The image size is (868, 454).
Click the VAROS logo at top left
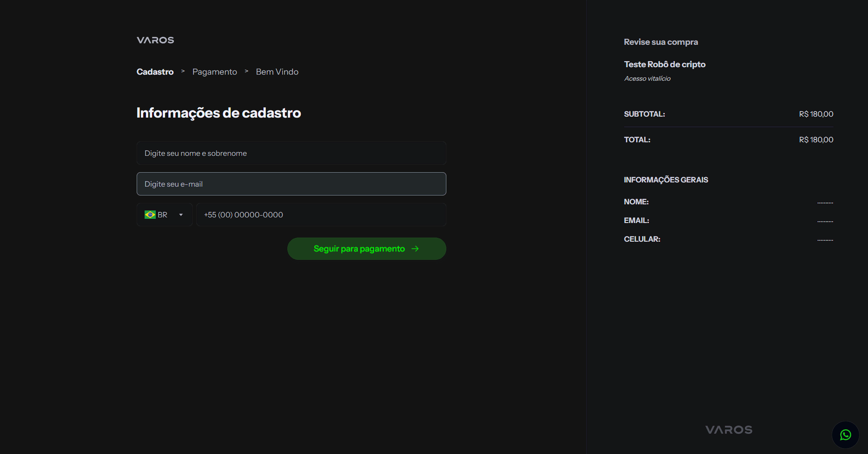(x=155, y=40)
